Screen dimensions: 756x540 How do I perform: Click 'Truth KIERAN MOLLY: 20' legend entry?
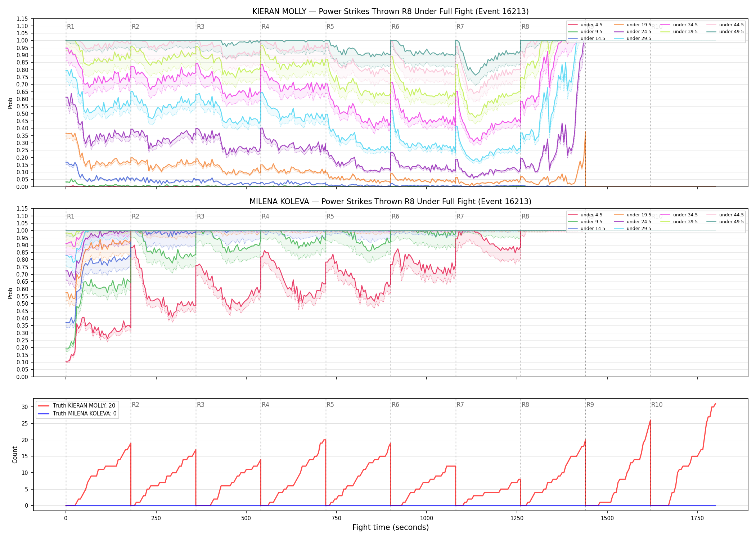click(x=77, y=406)
